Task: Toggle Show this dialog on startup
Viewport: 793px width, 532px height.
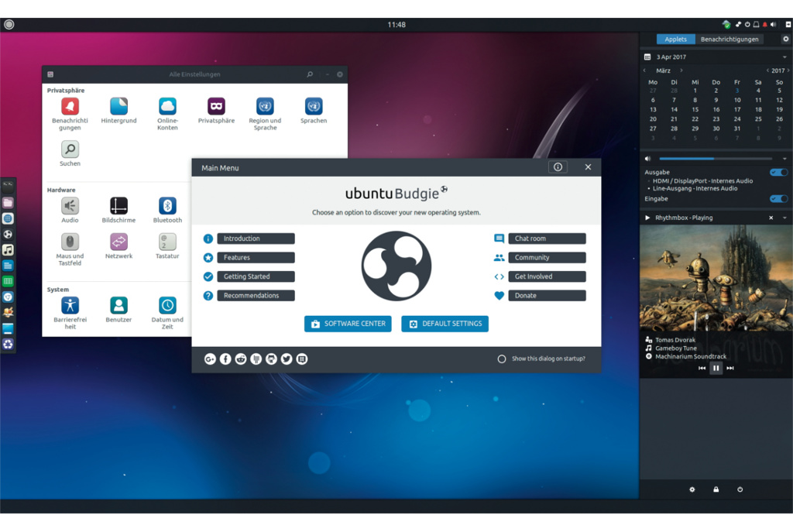Action: coord(502,359)
